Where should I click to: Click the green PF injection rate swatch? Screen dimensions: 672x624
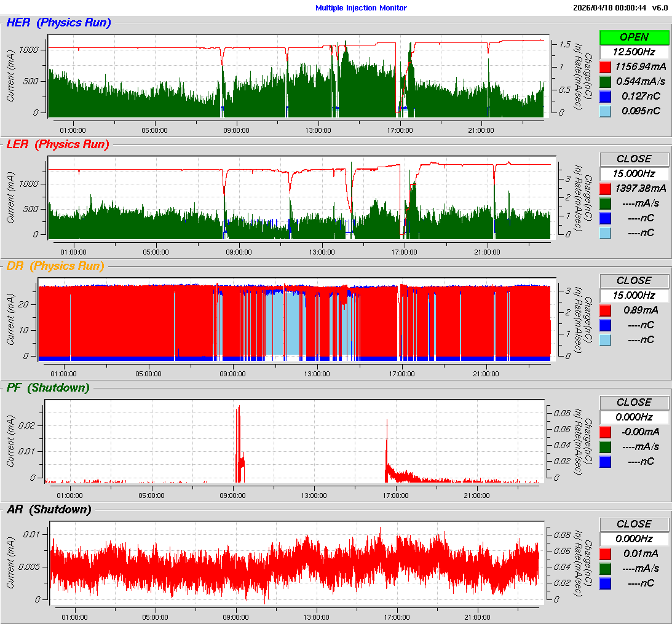606,447
